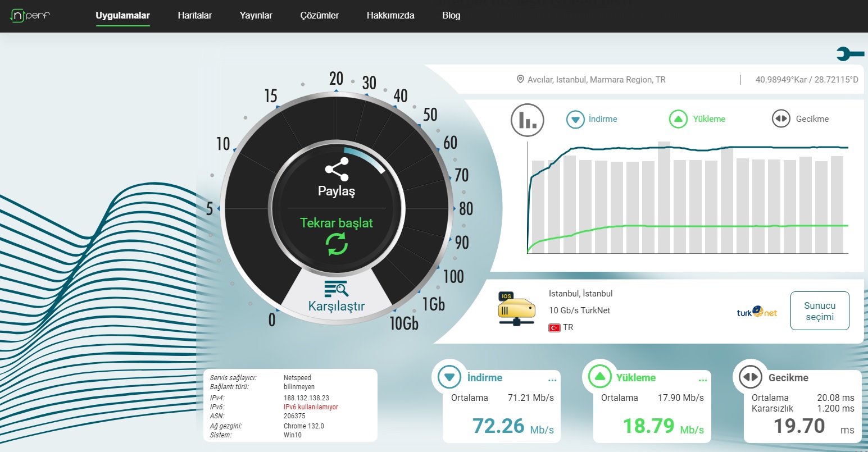Screen dimensions: 868x452
Task: Click the Kararsızlık 1.200 ms jitter value
Action: pos(835,408)
